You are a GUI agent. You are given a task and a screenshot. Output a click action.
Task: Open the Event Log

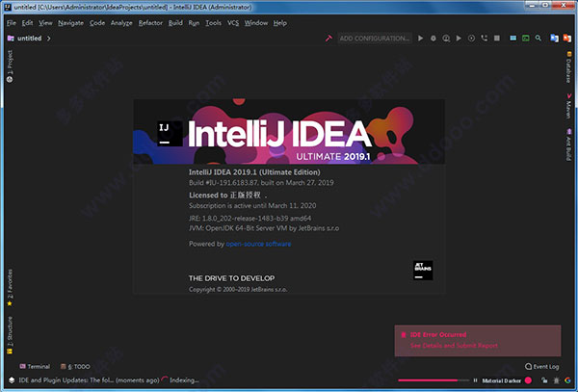coord(541,367)
